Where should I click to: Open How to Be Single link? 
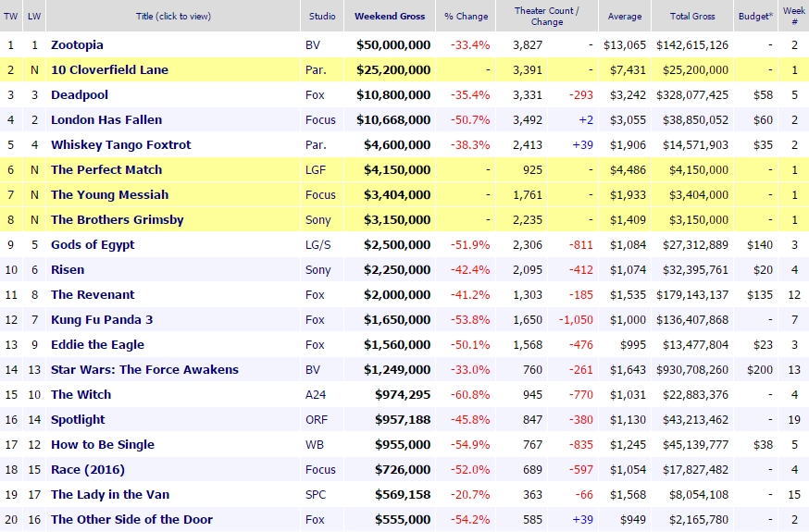coord(103,445)
